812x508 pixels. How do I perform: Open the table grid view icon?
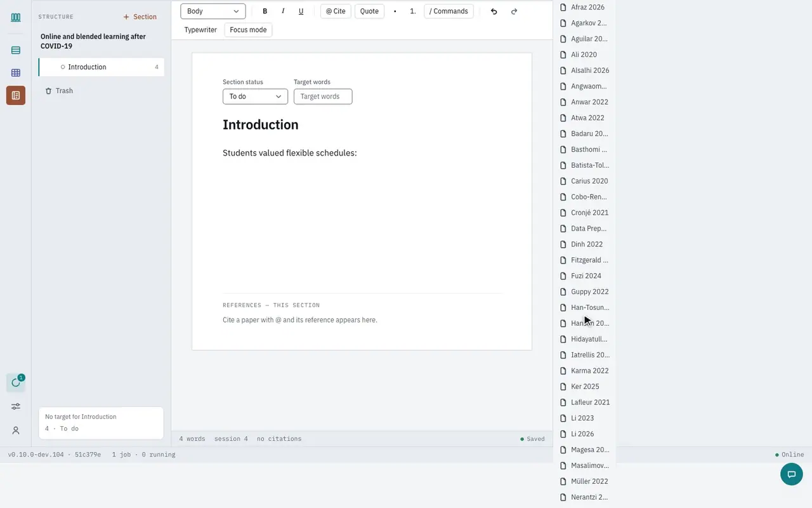tap(16, 73)
